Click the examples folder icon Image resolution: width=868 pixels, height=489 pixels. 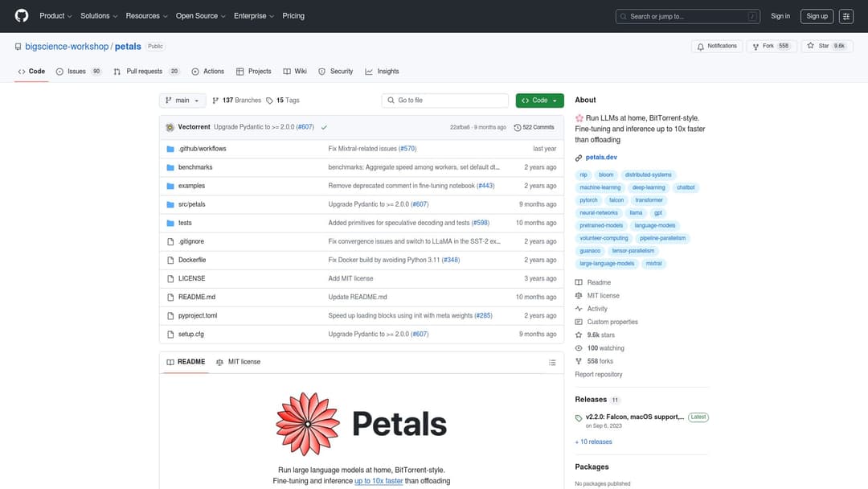170,186
